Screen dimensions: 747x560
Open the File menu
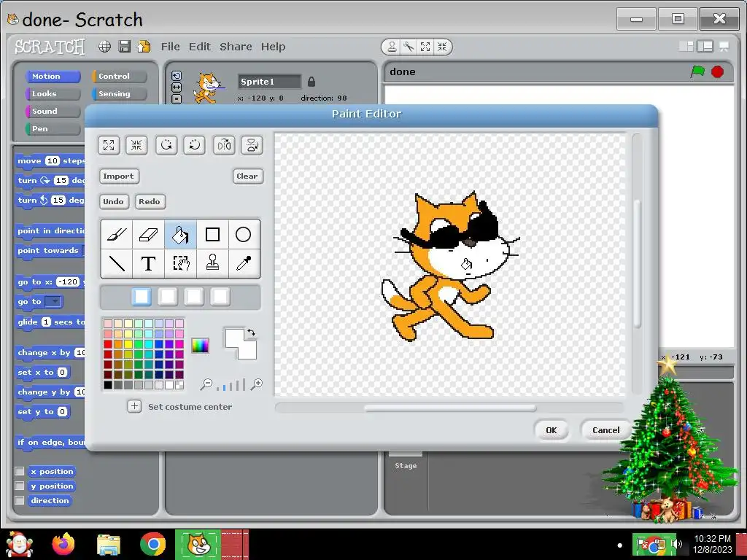tap(170, 47)
